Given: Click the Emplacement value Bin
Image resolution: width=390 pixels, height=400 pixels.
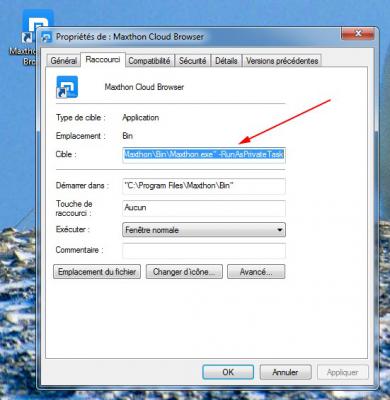Looking at the screenshot, I should pyautogui.click(x=128, y=136).
